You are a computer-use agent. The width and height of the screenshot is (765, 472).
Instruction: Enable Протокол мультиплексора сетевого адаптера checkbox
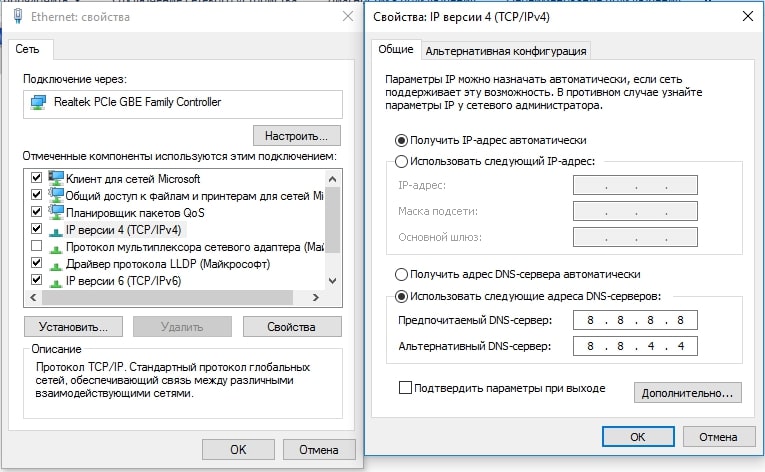[37, 246]
